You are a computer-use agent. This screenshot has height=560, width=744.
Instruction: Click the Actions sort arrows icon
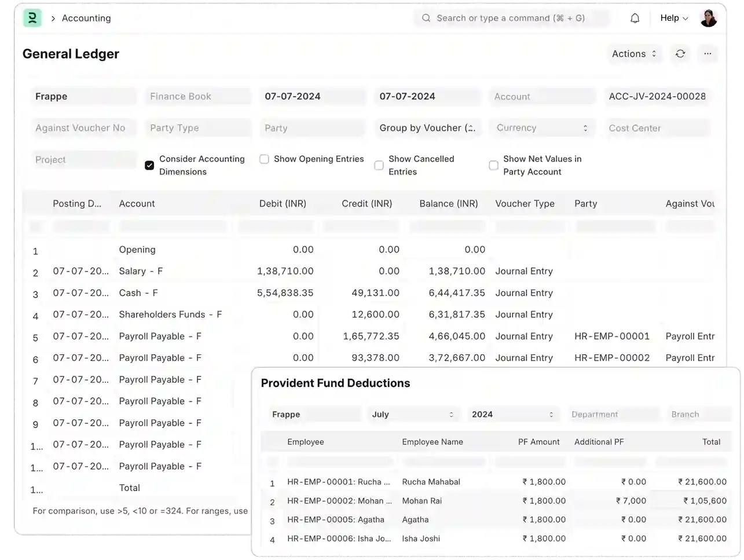coord(654,54)
